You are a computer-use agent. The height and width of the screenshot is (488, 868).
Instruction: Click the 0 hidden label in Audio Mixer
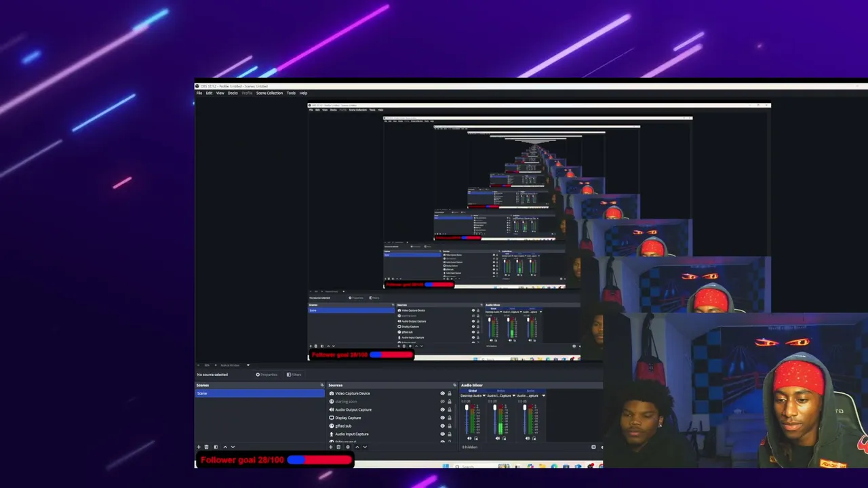click(x=470, y=447)
